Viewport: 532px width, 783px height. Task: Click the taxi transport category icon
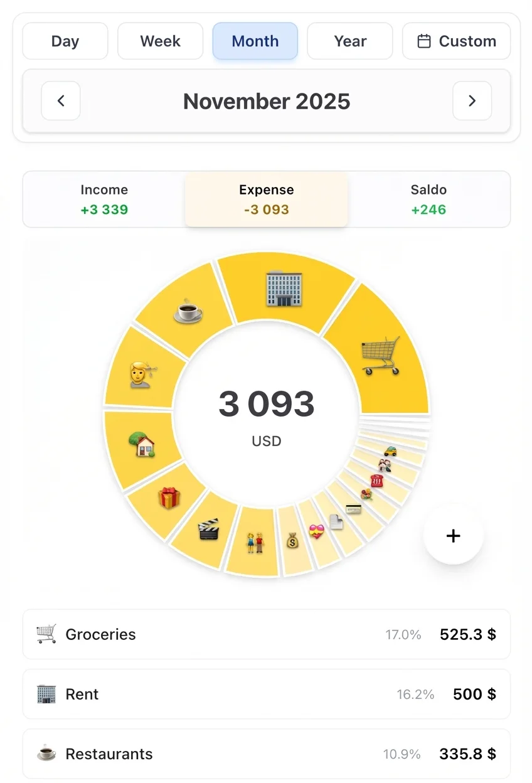pos(389,450)
